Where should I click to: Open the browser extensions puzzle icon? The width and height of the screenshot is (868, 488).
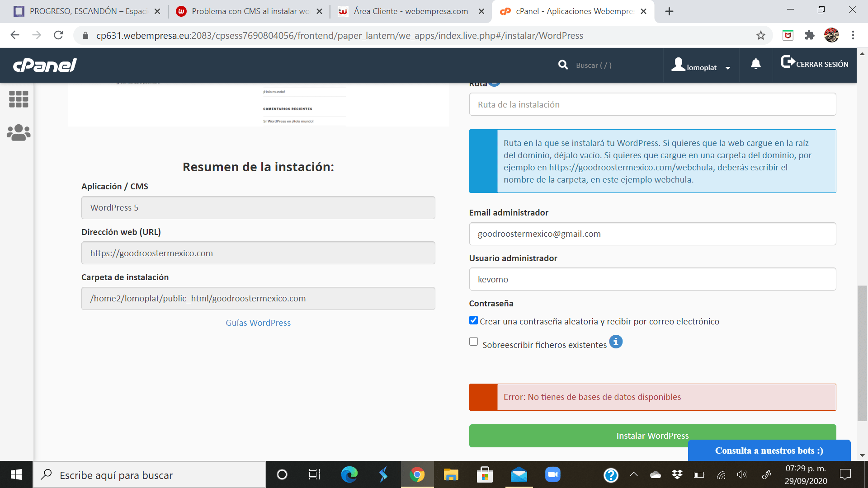point(810,35)
